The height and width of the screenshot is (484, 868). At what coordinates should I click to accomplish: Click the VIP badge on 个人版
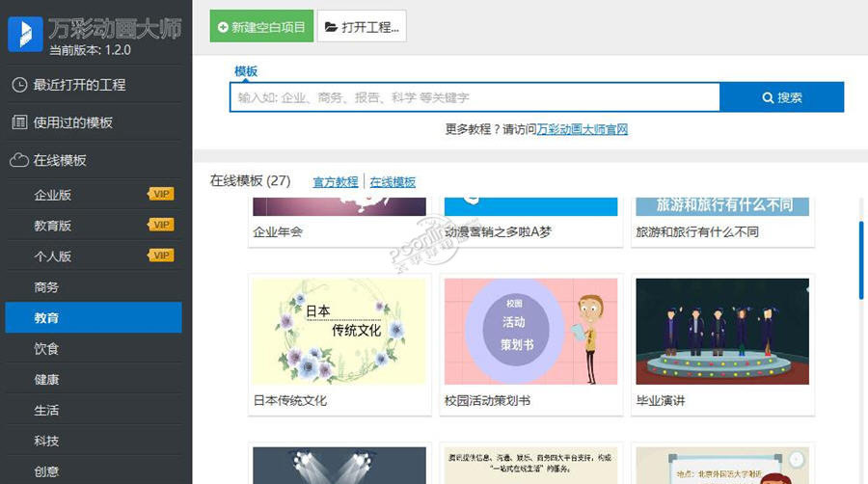click(x=161, y=255)
